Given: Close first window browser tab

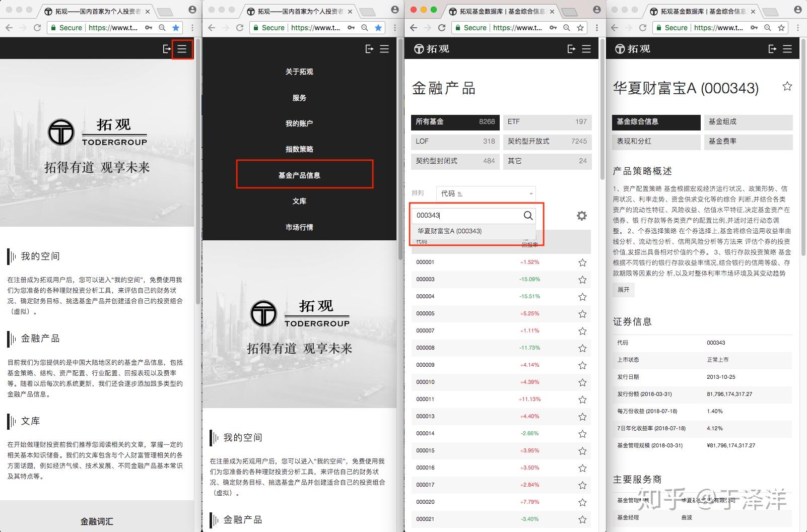Looking at the screenshot, I should [147, 11].
